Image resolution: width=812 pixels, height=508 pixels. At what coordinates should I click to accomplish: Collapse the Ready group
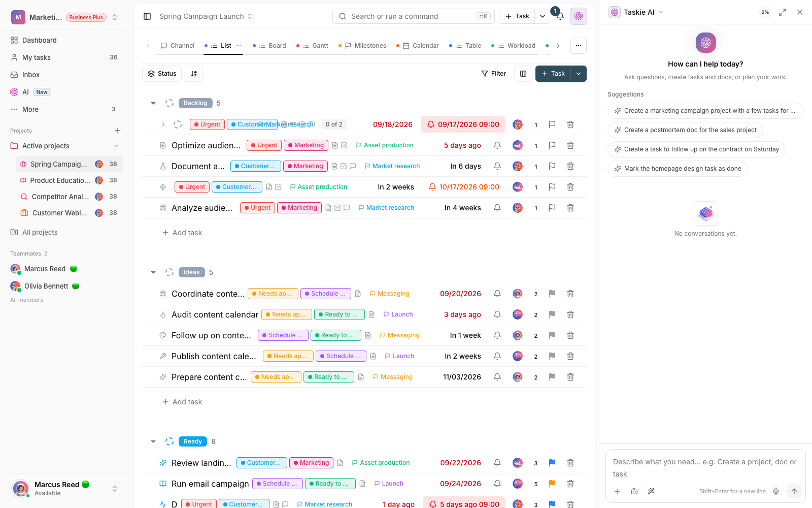(x=153, y=441)
